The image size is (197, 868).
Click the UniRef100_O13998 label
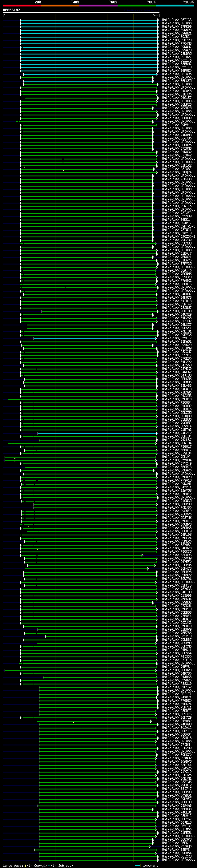tap(177, 596)
